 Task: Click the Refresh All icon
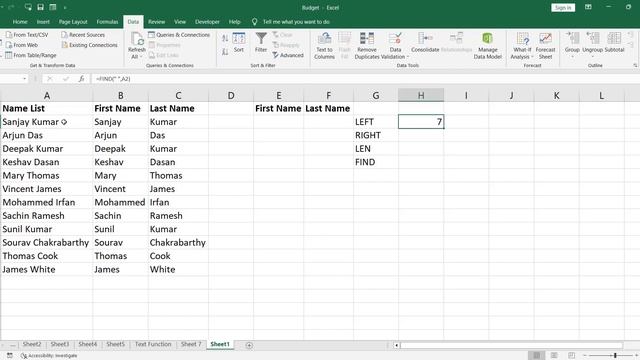tap(137, 39)
